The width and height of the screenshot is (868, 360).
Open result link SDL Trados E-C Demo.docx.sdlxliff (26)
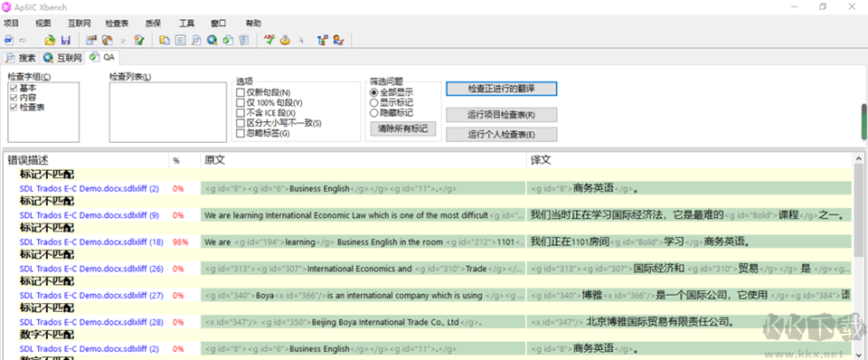pos(91,269)
